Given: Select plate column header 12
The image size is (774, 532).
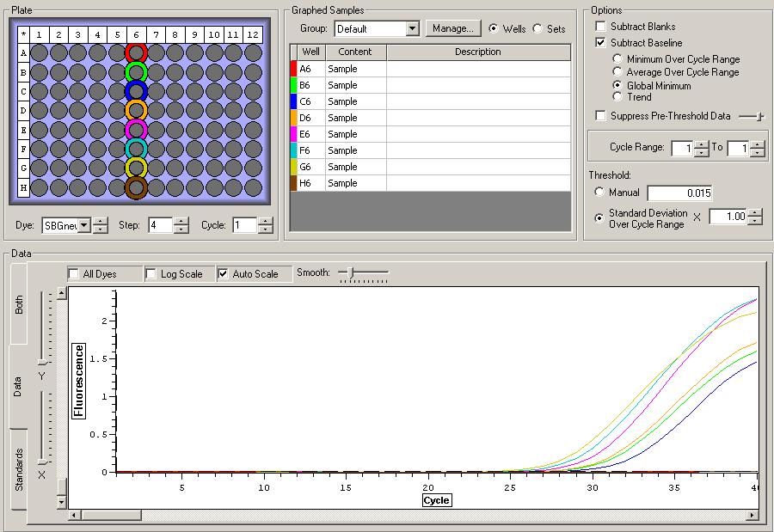Looking at the screenshot, I should (253, 34).
